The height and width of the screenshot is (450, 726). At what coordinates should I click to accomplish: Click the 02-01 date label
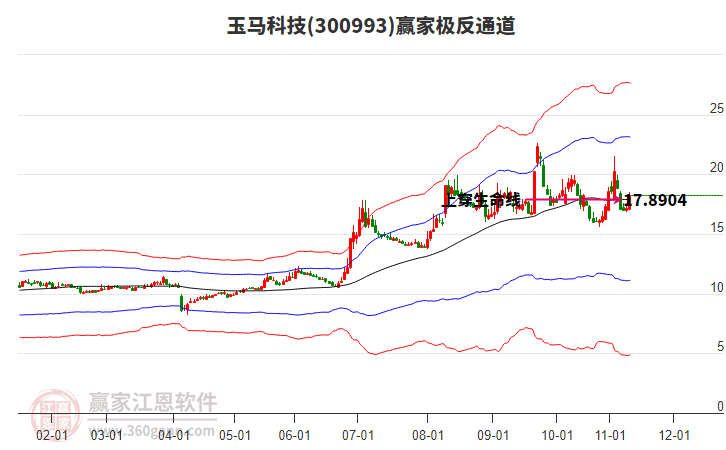click(x=51, y=435)
